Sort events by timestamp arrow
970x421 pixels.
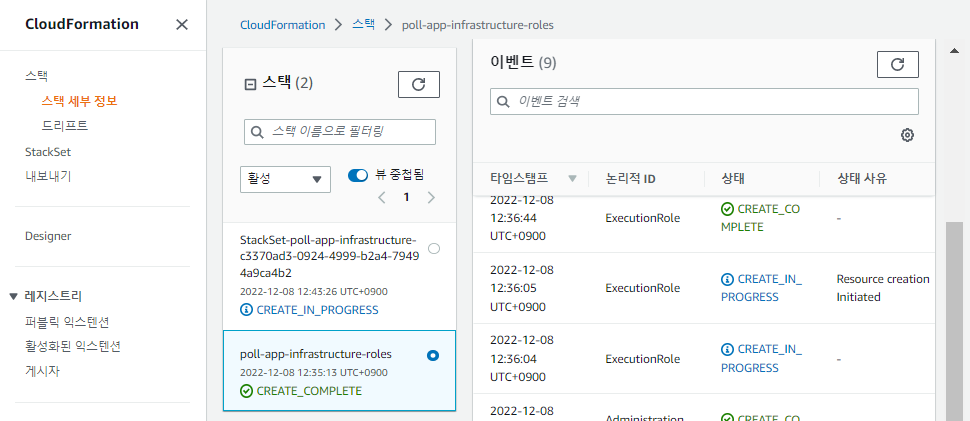coord(572,179)
